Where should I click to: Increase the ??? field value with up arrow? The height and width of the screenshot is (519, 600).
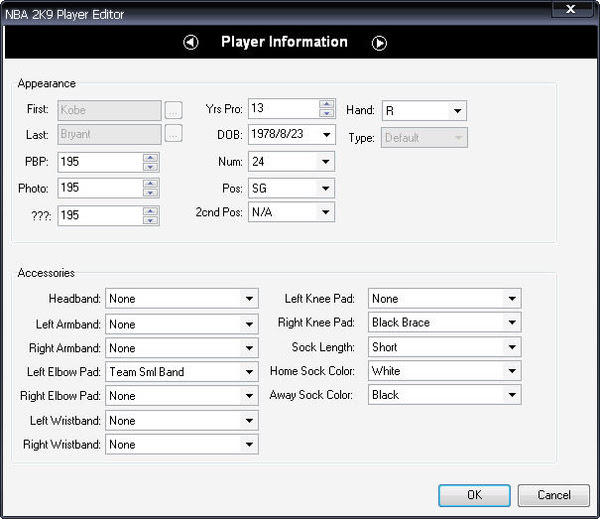click(x=150, y=211)
